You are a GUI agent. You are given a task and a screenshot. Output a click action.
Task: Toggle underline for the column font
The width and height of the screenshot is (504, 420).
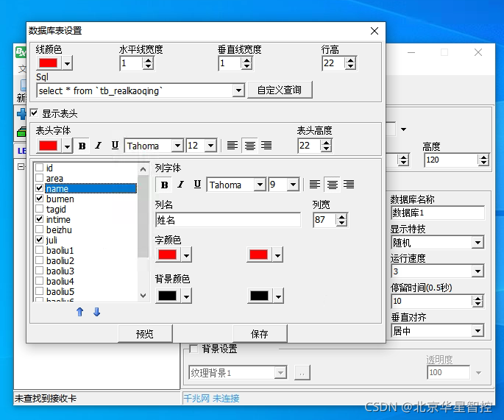pos(197,185)
